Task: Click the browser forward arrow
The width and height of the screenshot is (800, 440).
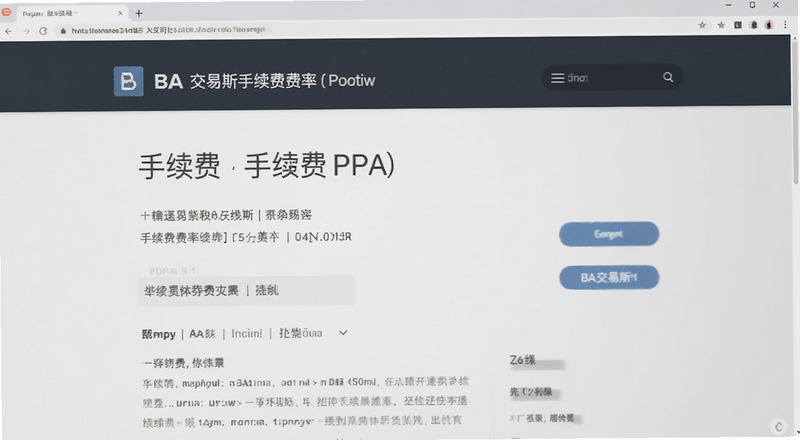Action: click(x=26, y=31)
